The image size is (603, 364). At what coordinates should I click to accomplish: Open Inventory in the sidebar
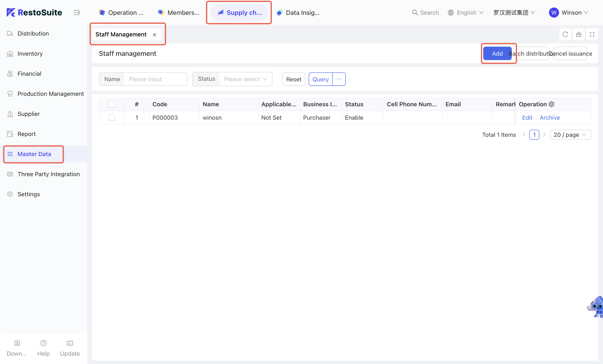[30, 54]
